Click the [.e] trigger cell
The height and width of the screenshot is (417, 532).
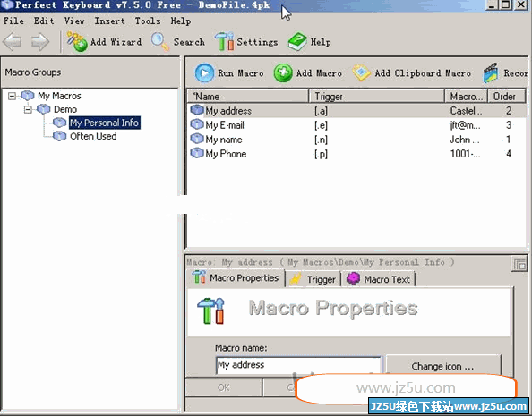(321, 125)
